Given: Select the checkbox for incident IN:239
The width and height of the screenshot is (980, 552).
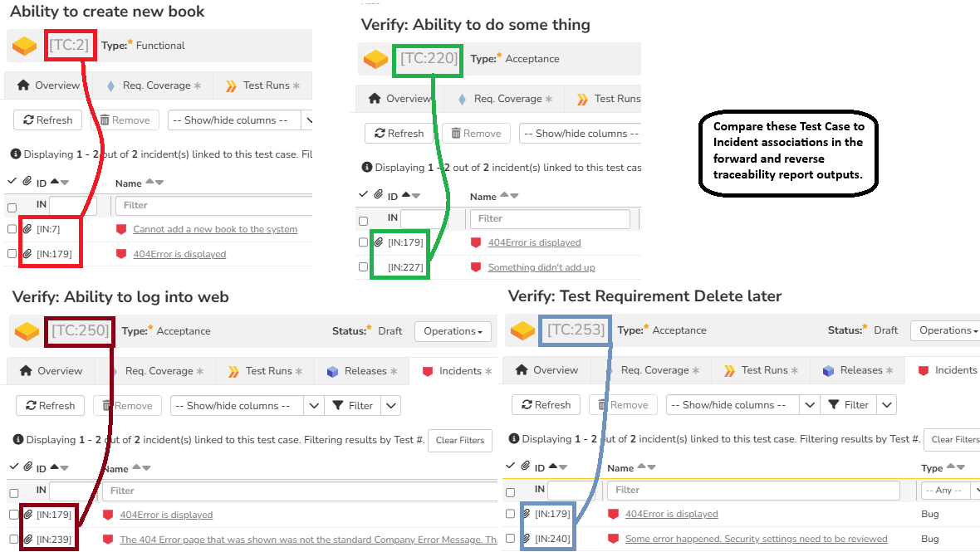Looking at the screenshot, I should point(13,540).
